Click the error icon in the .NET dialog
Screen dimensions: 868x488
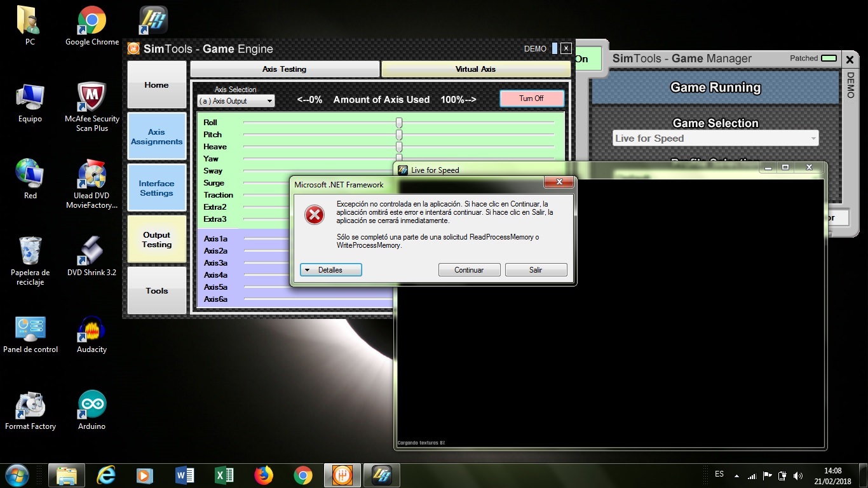click(315, 215)
